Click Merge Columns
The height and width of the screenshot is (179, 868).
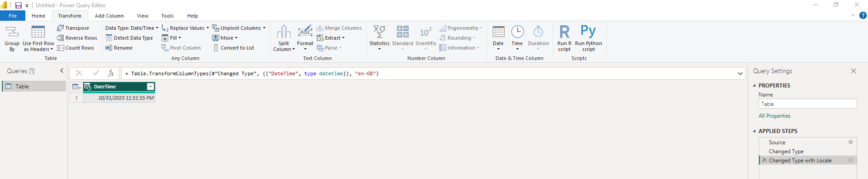pyautogui.click(x=339, y=28)
